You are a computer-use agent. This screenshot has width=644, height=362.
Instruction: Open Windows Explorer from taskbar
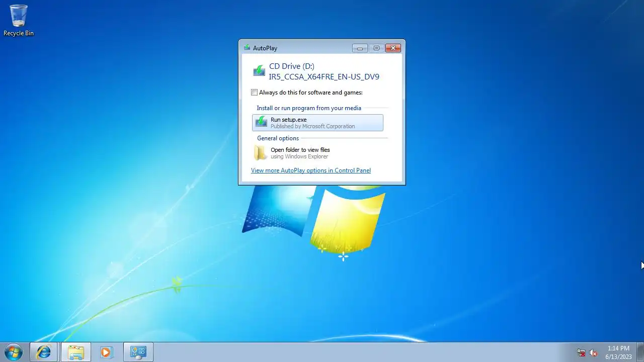[76, 352]
